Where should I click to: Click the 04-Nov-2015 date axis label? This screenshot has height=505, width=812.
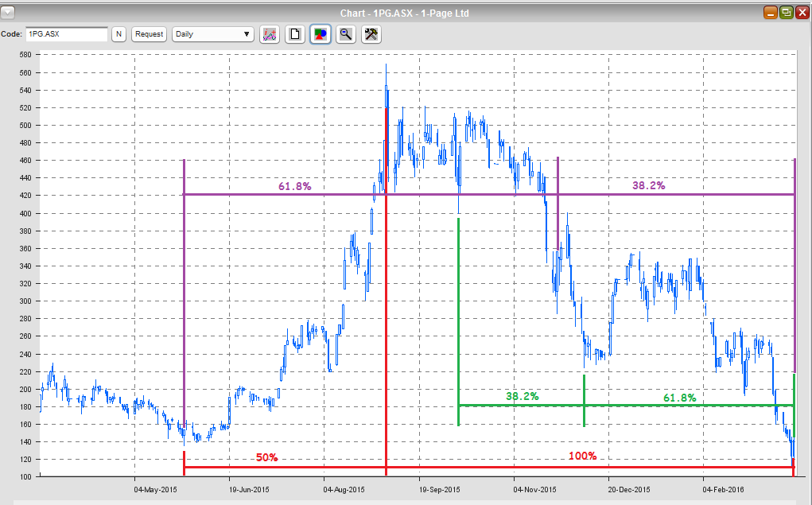point(534,489)
